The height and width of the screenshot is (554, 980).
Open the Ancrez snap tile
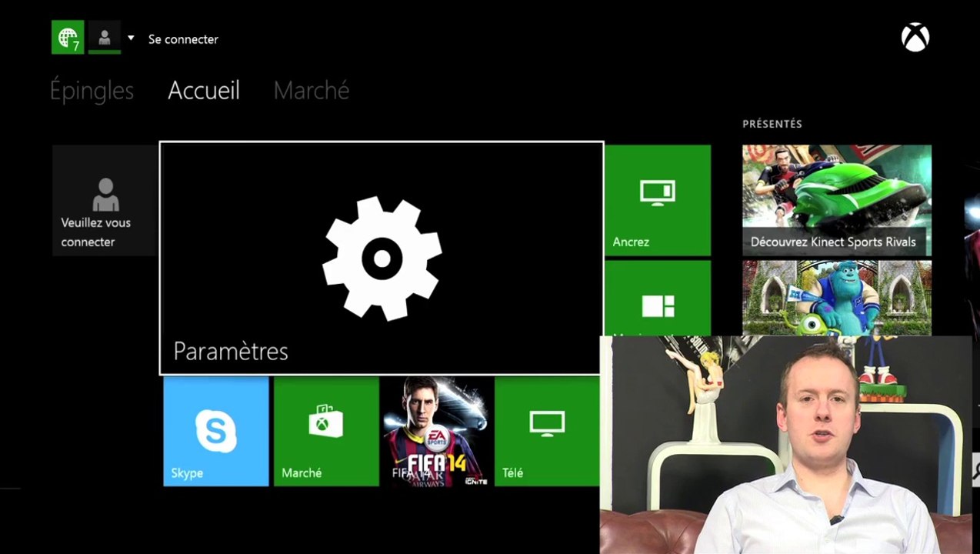pyautogui.click(x=658, y=200)
